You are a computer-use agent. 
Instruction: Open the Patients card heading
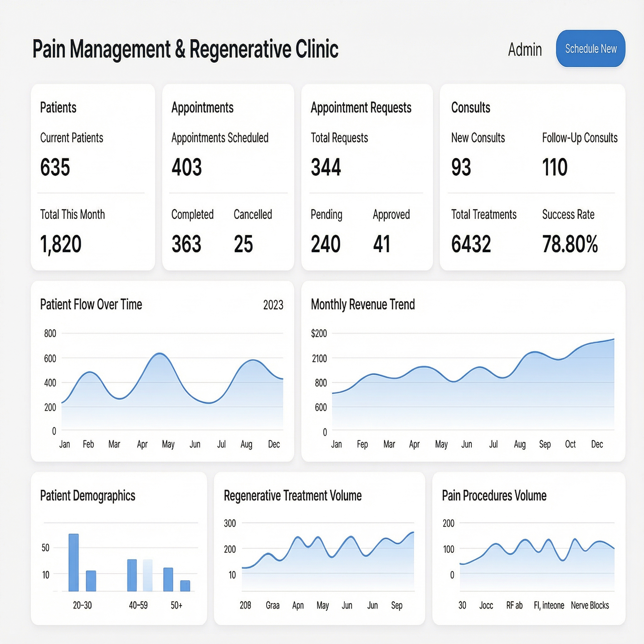[x=58, y=108]
